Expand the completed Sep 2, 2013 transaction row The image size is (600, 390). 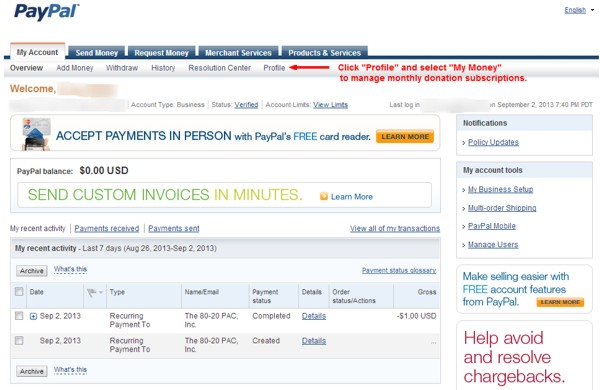[33, 317]
